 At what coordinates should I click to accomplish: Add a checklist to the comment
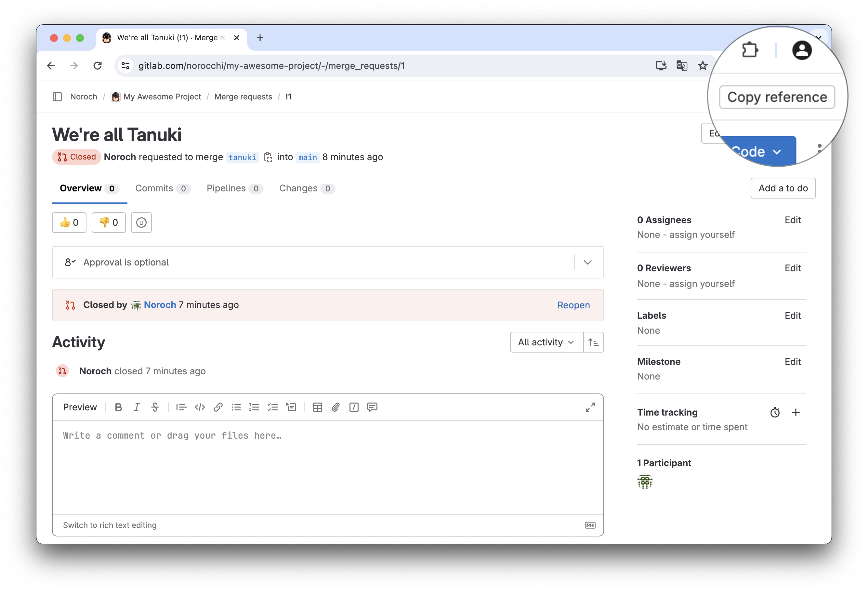coord(273,407)
